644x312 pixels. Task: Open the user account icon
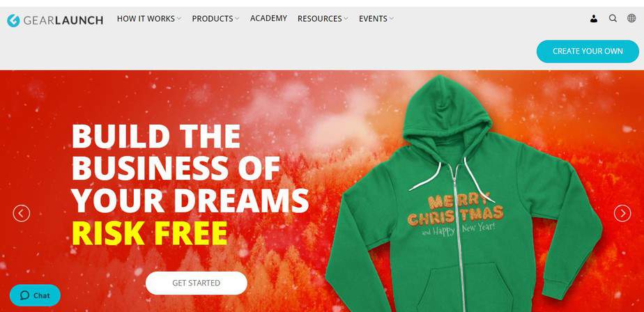coord(594,19)
